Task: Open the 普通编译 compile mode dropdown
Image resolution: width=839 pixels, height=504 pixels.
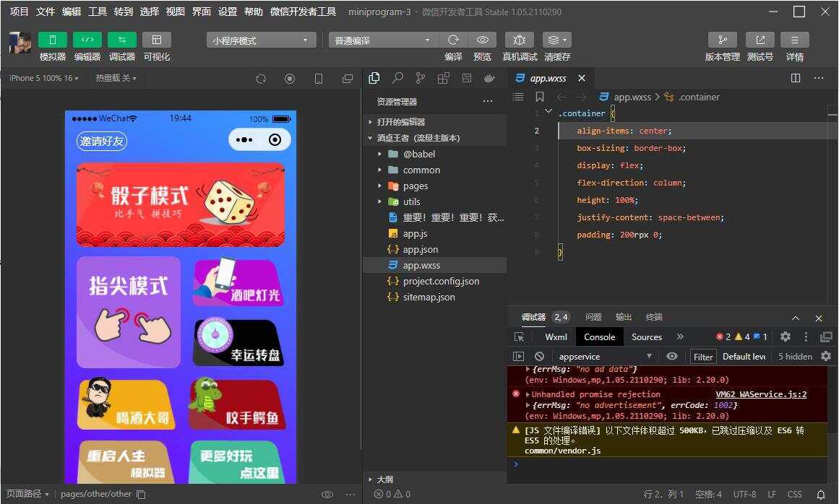Action: click(382, 40)
